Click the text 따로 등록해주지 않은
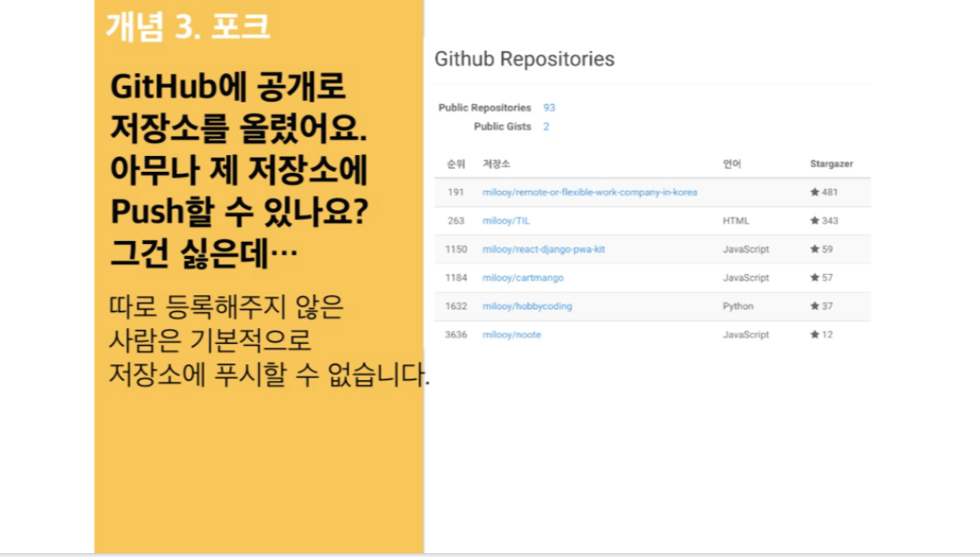Viewport: 980px width, 557px height. tap(226, 307)
